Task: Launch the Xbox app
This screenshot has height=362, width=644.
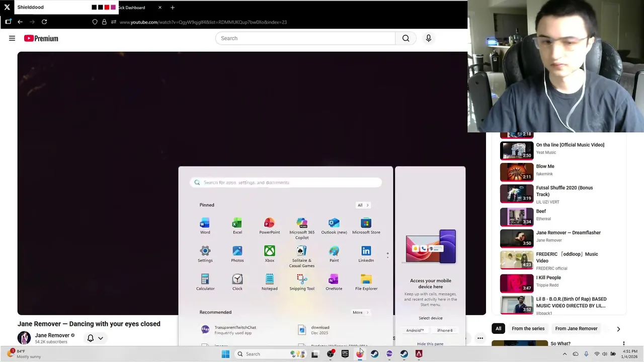Action: (269, 254)
